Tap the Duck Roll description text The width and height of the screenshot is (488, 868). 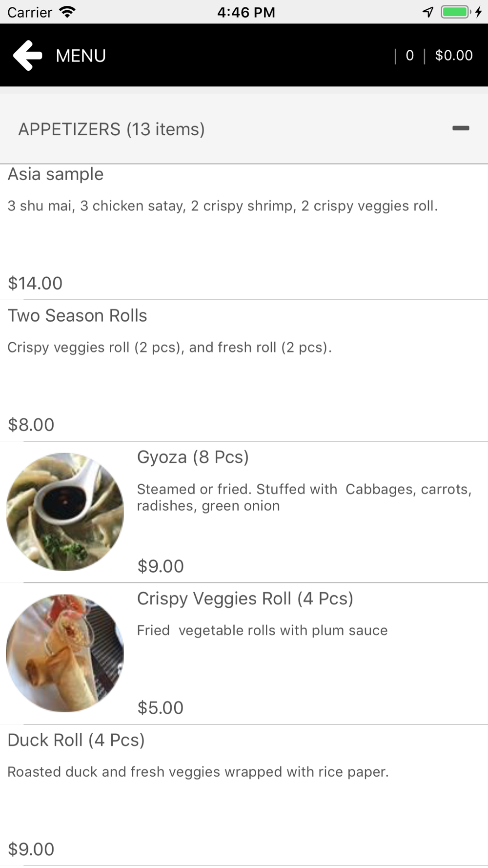198,772
